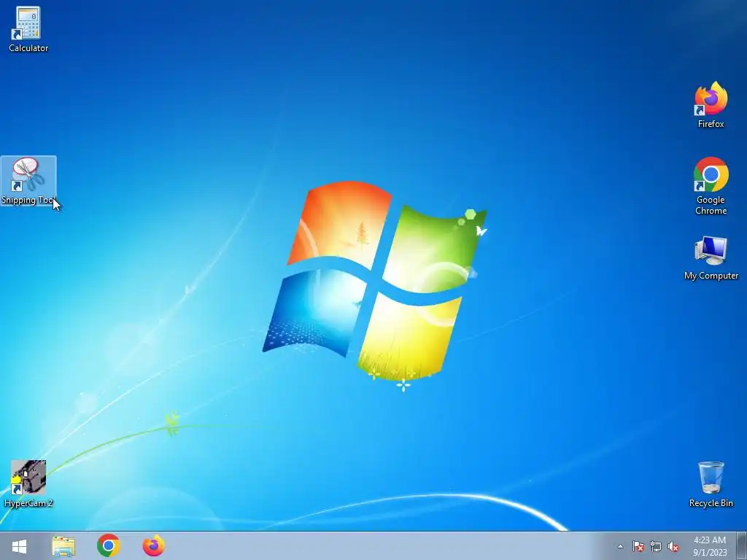Select the HyperCam 2 desktop shortcut
747x560 pixels.
click(x=28, y=484)
